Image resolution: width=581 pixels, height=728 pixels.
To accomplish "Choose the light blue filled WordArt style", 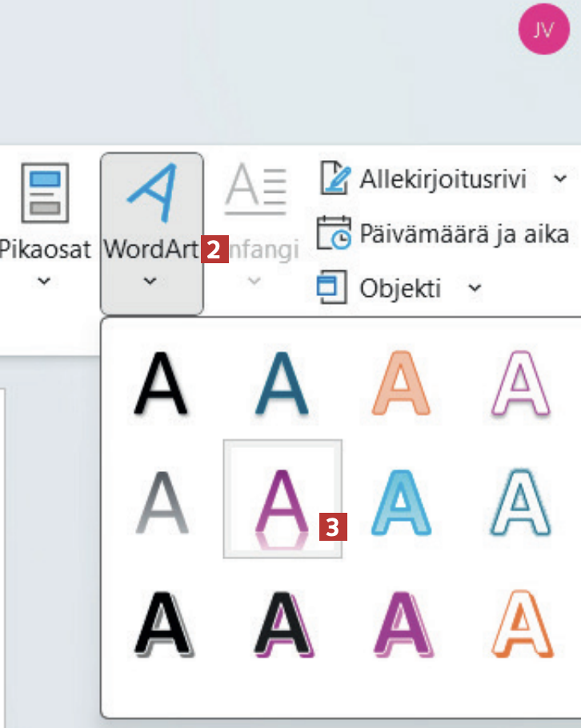I will point(400,499).
